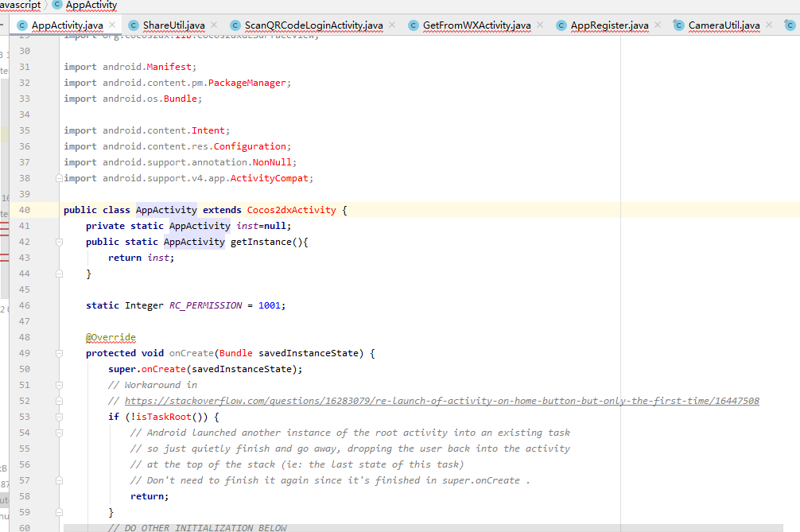Click savedInstanceState parameter in onCreate signature
Screen dimensions: 800x532
pos(309,353)
